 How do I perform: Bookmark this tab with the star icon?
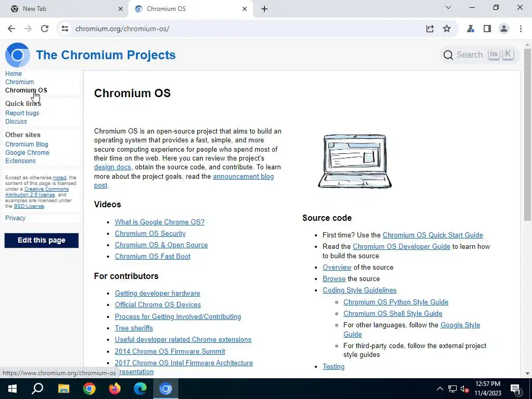click(447, 29)
